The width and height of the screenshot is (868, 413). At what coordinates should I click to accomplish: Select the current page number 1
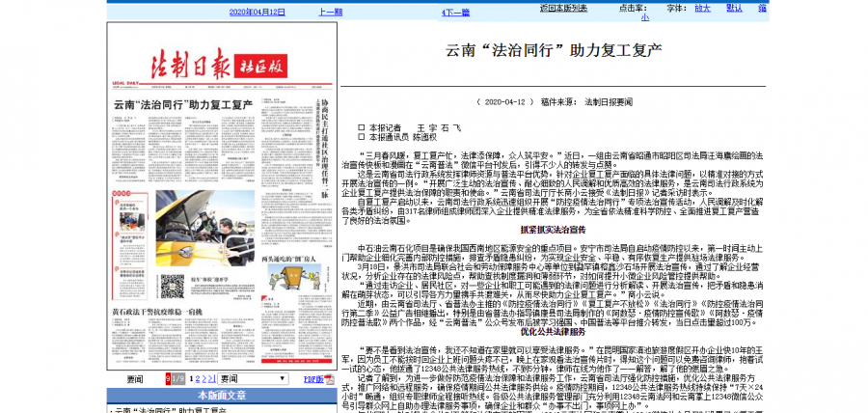click(x=192, y=379)
